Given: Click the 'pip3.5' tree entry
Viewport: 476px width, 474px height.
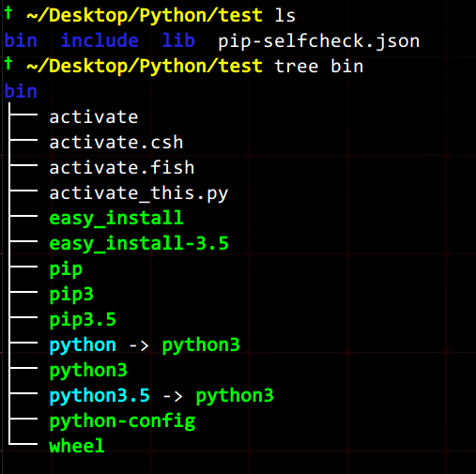Looking at the screenshot, I should pyautogui.click(x=83, y=320).
